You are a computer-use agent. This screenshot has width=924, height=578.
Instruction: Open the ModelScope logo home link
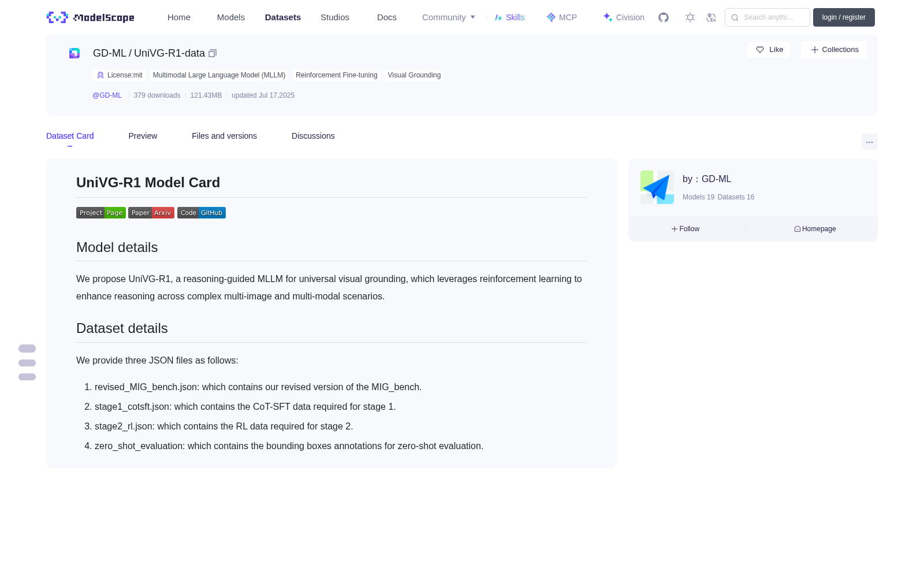coord(90,17)
